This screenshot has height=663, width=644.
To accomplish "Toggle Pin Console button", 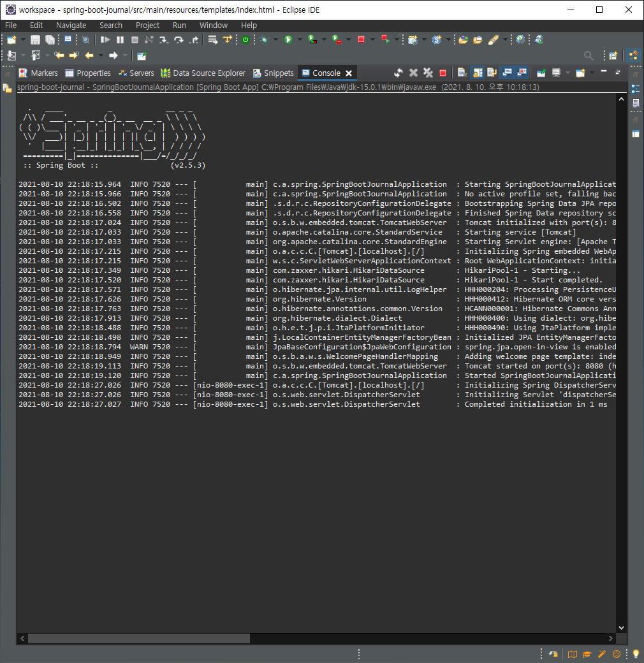I will 541,73.
